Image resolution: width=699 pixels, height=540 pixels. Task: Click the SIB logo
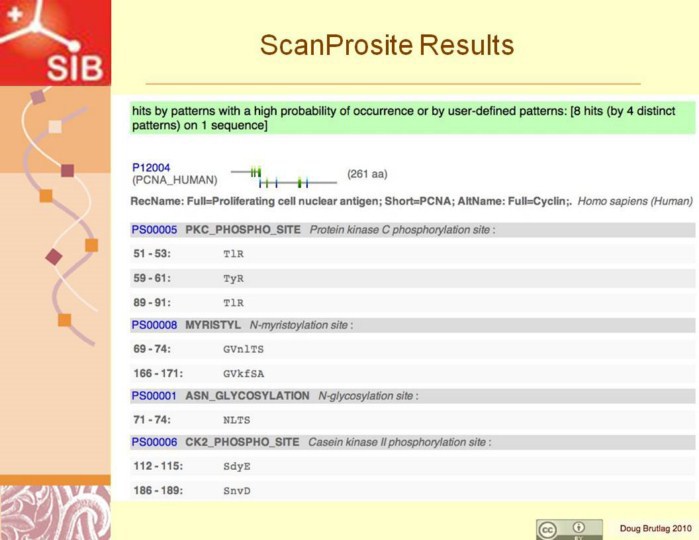tap(55, 42)
